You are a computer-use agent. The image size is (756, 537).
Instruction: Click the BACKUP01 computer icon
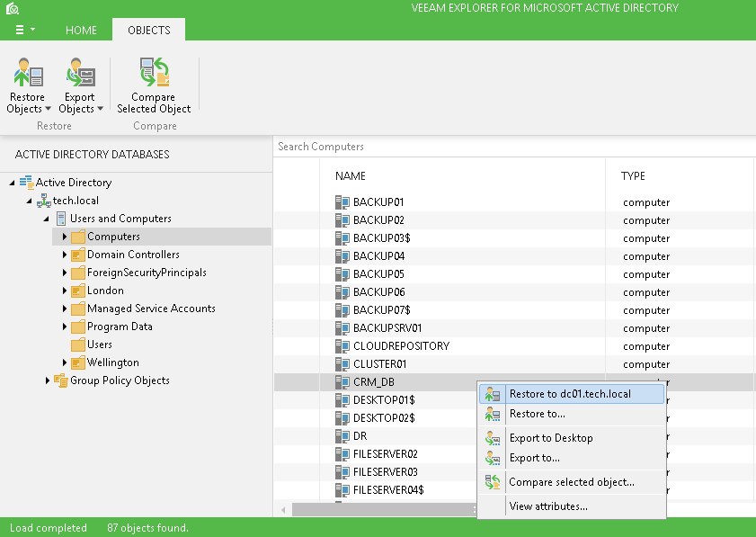tap(342, 202)
